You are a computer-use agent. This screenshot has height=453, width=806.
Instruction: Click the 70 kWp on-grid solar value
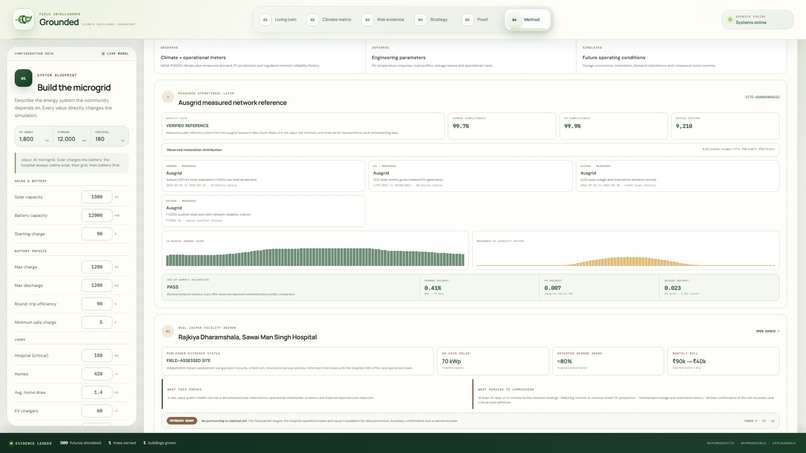451,361
